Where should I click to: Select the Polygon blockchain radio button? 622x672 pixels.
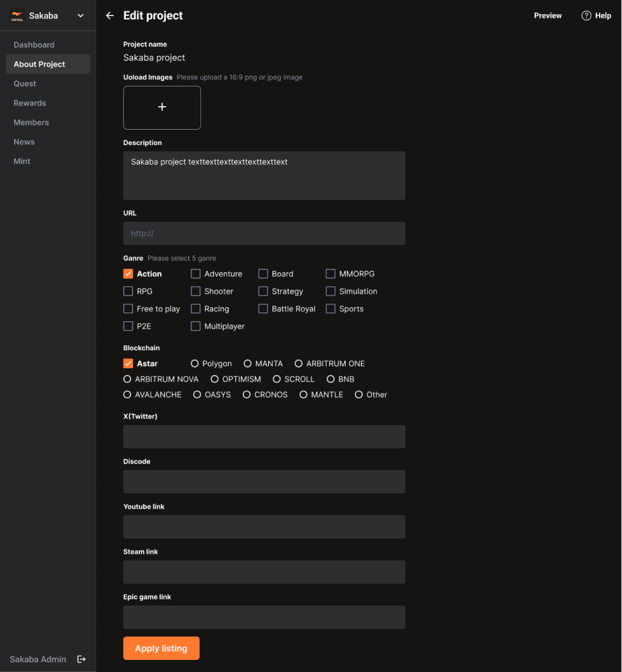pos(195,364)
